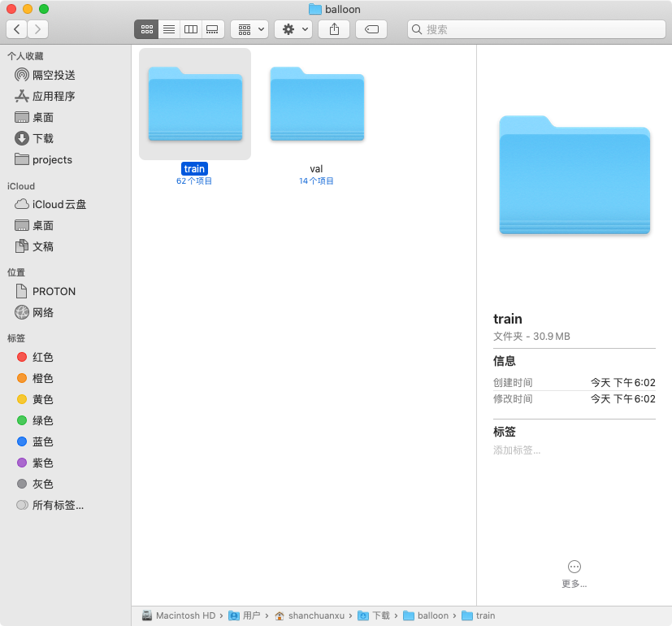Click the More (更多…) button in preview
The image size is (672, 626).
[574, 572]
